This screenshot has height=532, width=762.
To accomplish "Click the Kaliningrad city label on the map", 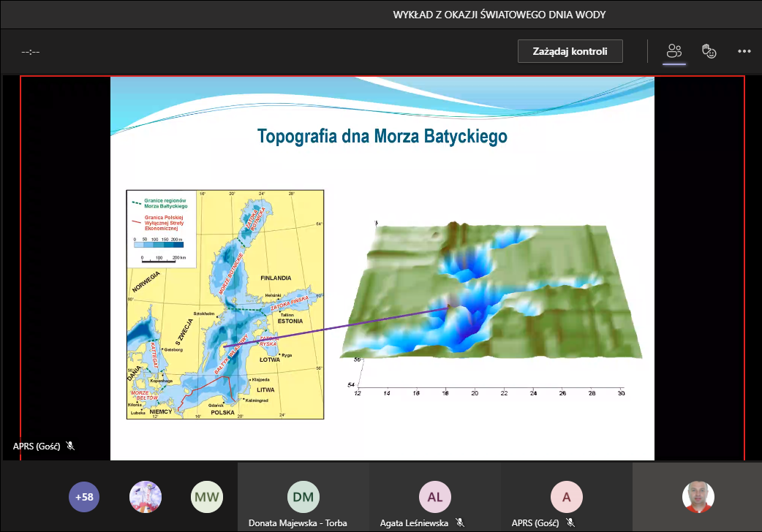I will (257, 400).
